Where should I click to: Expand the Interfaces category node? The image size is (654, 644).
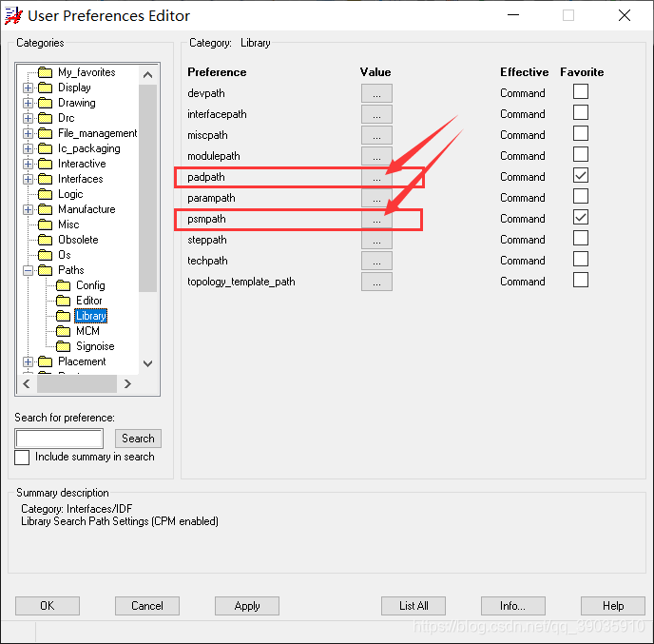pos(28,180)
